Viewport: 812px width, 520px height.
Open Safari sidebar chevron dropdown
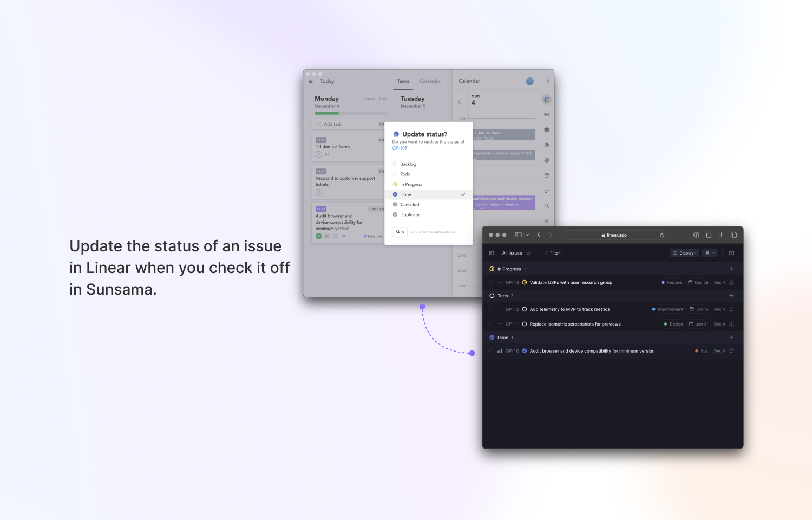[x=528, y=235]
